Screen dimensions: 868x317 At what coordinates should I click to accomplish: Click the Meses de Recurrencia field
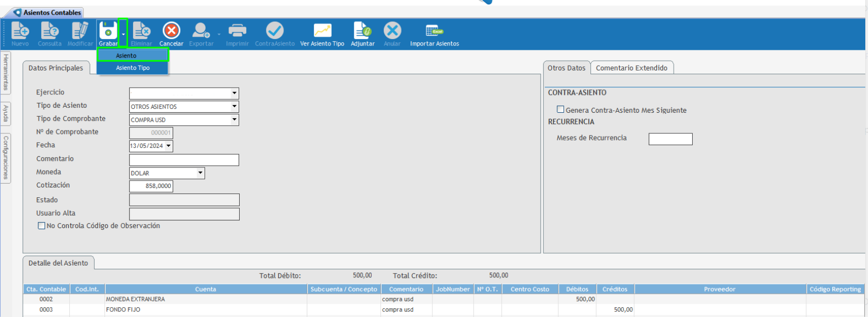670,139
